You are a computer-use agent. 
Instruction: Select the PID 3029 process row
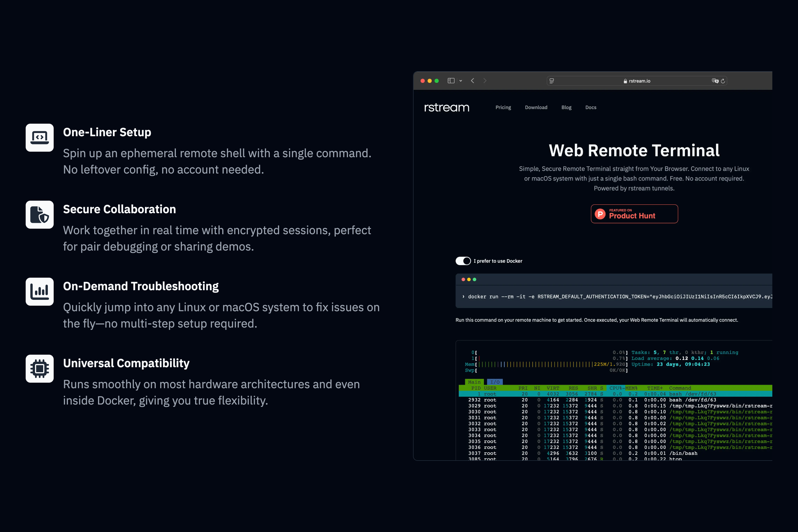pyautogui.click(x=615, y=406)
